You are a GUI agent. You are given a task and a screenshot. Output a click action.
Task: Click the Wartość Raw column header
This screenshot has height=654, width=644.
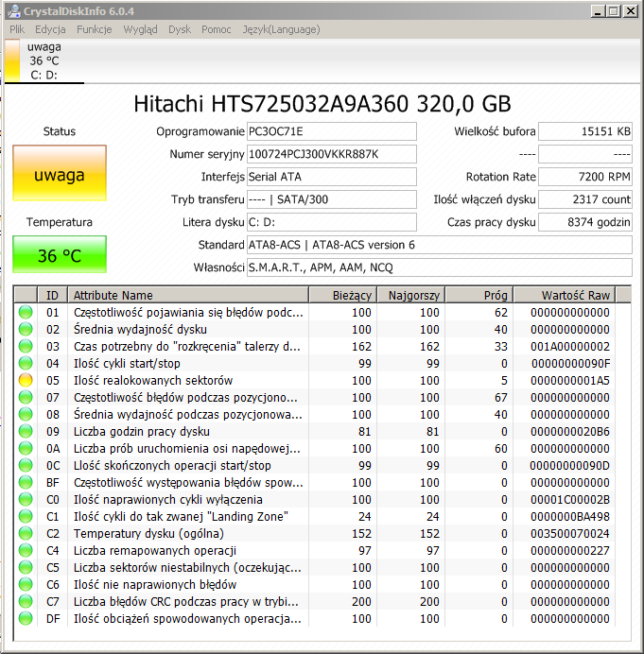(565, 295)
